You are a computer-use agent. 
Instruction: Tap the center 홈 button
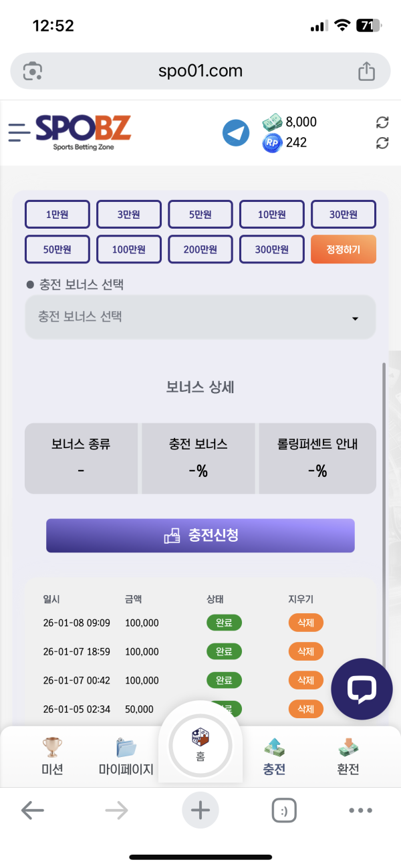tap(200, 744)
